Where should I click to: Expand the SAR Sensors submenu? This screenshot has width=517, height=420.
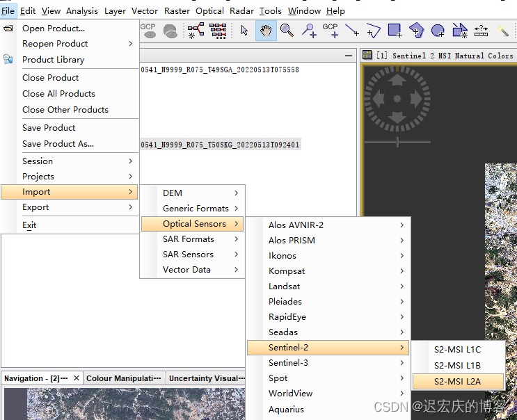point(192,255)
